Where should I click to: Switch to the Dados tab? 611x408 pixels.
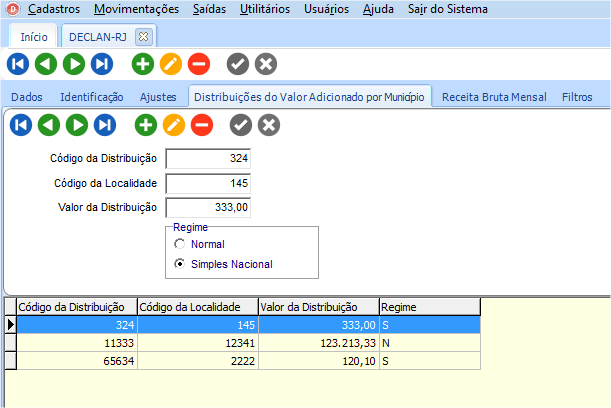point(27,97)
